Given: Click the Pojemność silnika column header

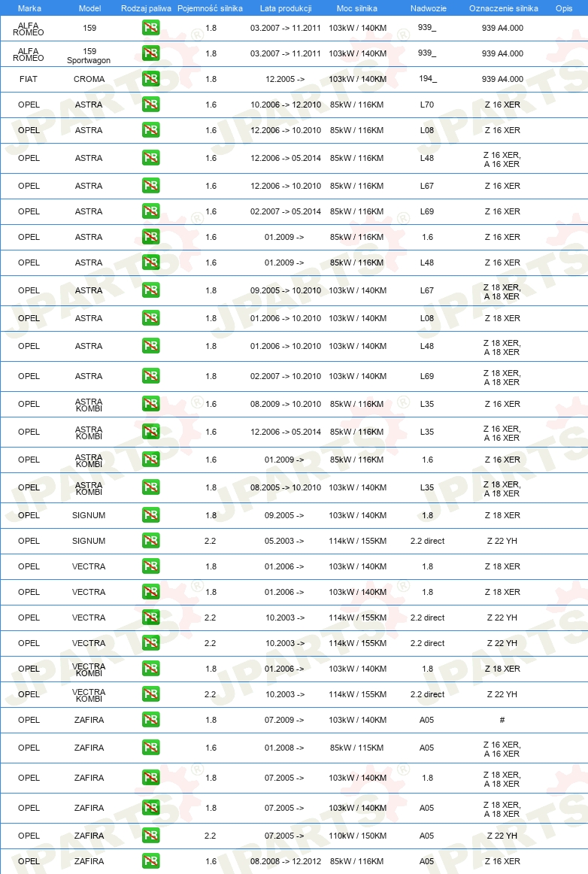Looking at the screenshot, I should coord(210,8).
